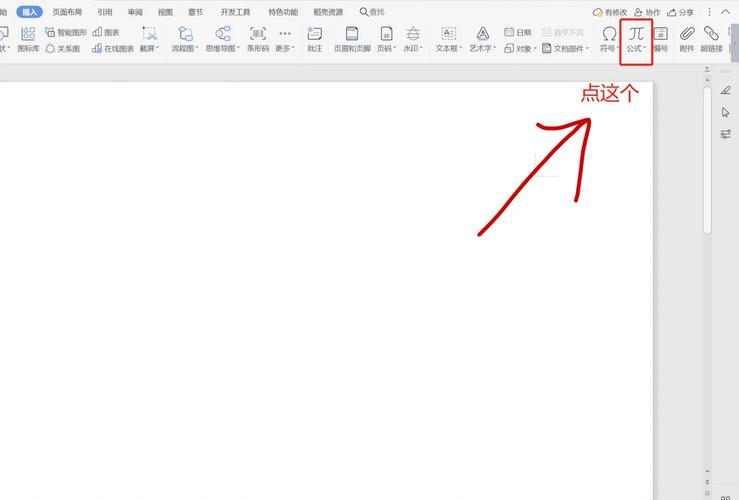Insert a 条形码 barcode

(x=258, y=38)
